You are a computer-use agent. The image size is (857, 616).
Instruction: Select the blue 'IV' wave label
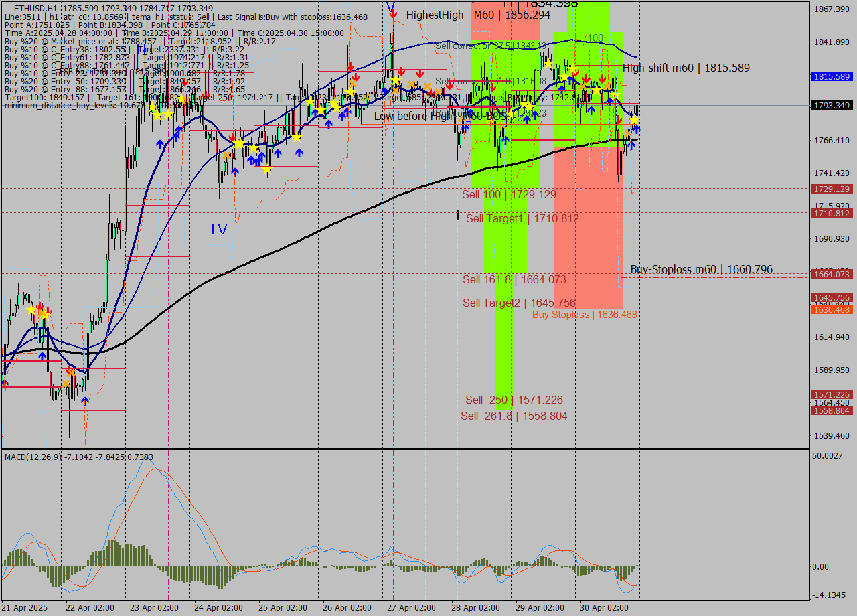coord(219,230)
